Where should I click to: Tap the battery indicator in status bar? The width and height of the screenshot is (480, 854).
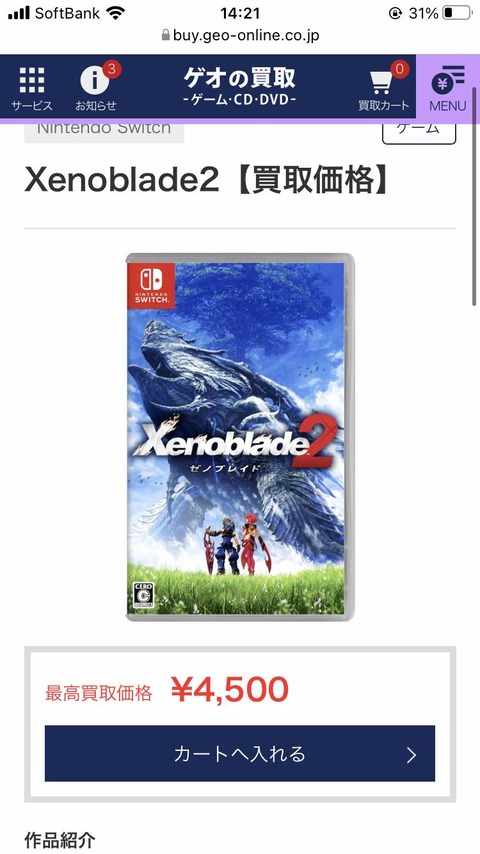click(457, 13)
